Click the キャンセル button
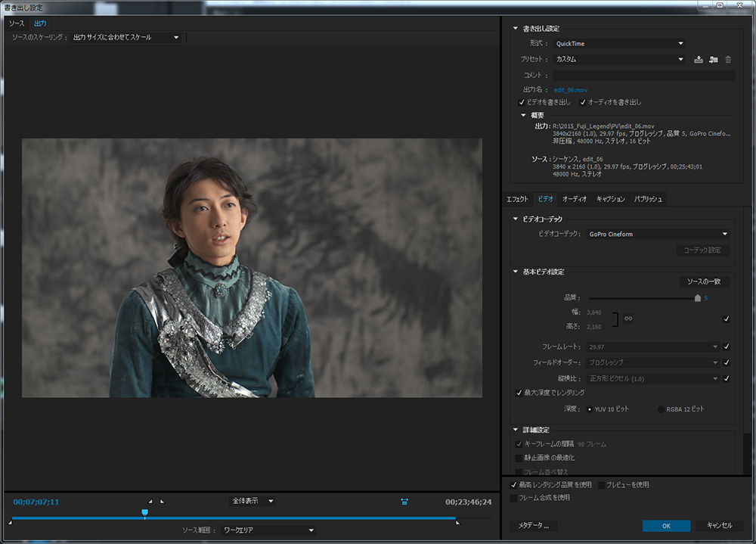This screenshot has width=756, height=544. tap(720, 525)
